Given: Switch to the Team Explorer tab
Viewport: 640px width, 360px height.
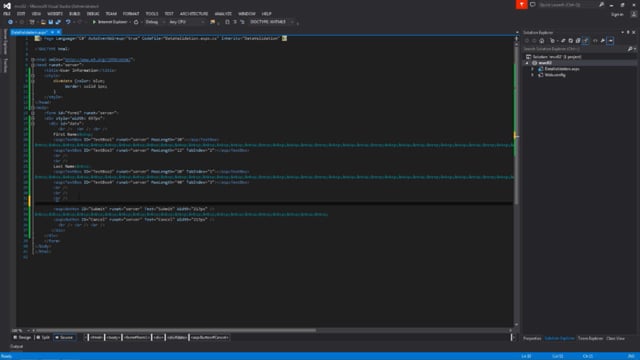Looking at the screenshot, I should (x=590, y=338).
